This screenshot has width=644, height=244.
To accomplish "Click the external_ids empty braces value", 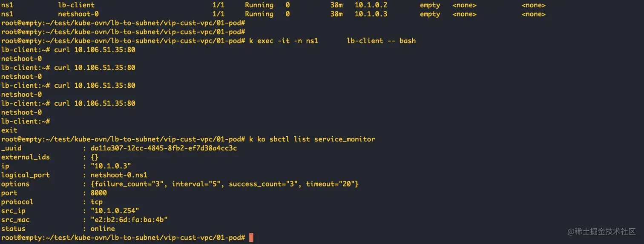I will pos(95,157).
